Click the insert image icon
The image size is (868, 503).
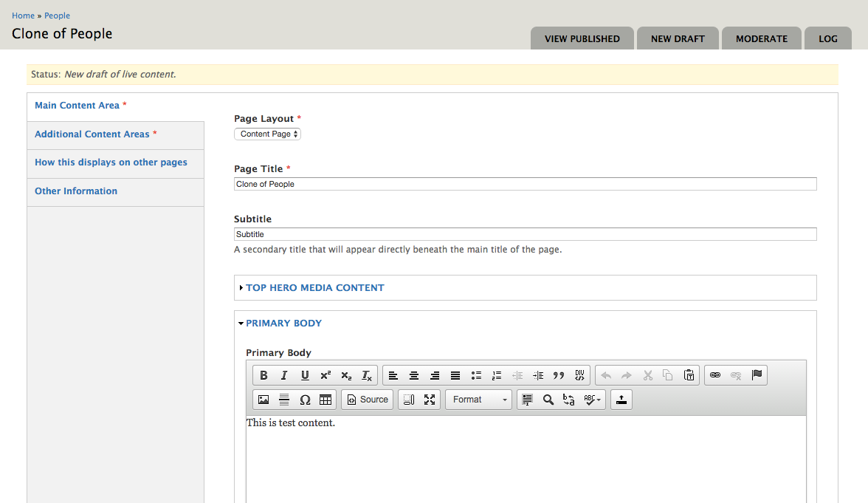[x=263, y=400]
